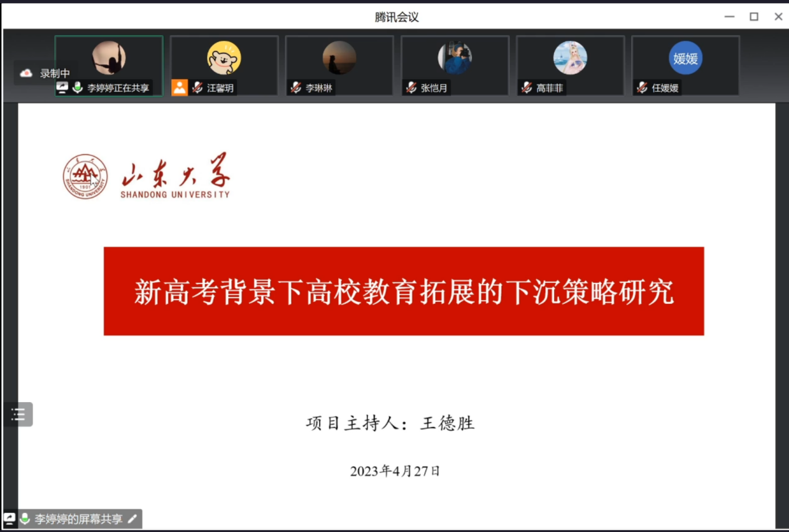Maximize the 腾讯会议 window
Image resolution: width=789 pixels, height=532 pixels.
click(x=754, y=17)
